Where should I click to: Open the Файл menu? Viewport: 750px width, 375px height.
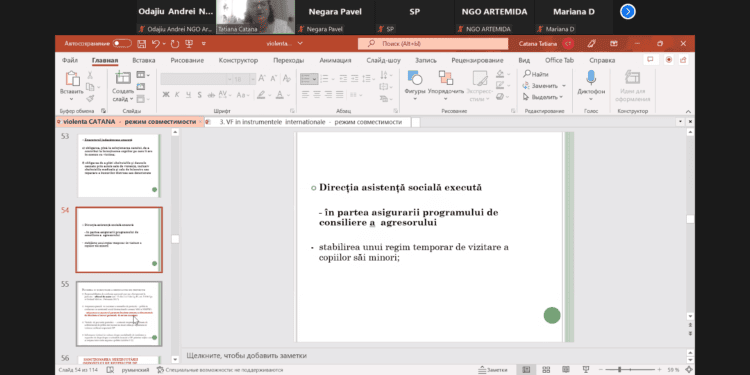pos(70,60)
